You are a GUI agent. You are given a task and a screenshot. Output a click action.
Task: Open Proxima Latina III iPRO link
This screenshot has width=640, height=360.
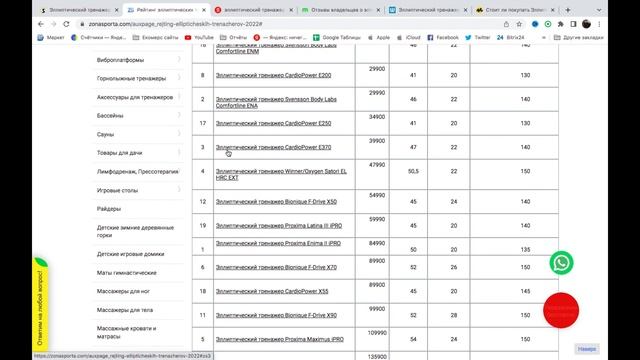279,225
